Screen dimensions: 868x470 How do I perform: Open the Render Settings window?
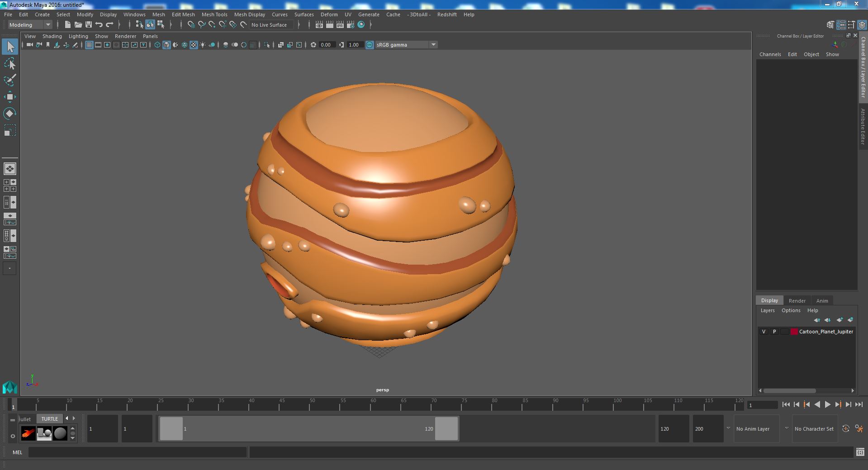pyautogui.click(x=351, y=25)
